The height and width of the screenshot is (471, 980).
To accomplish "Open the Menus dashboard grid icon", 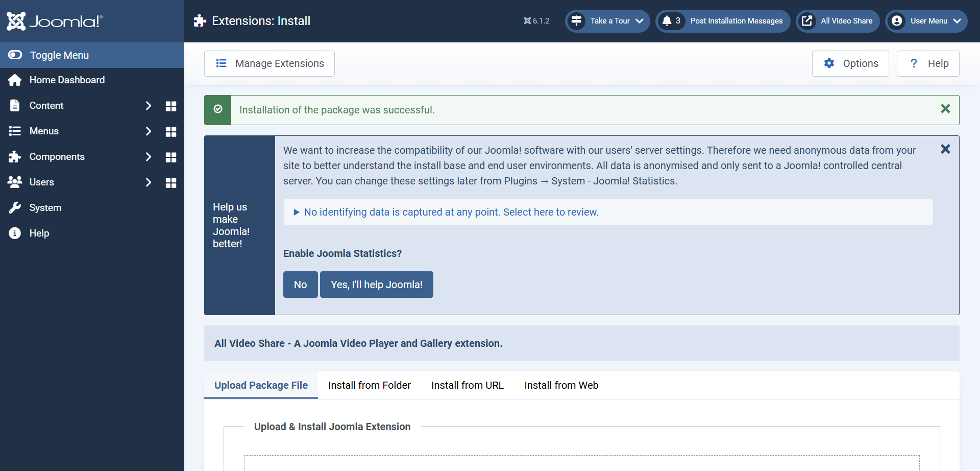I will pyautogui.click(x=171, y=132).
